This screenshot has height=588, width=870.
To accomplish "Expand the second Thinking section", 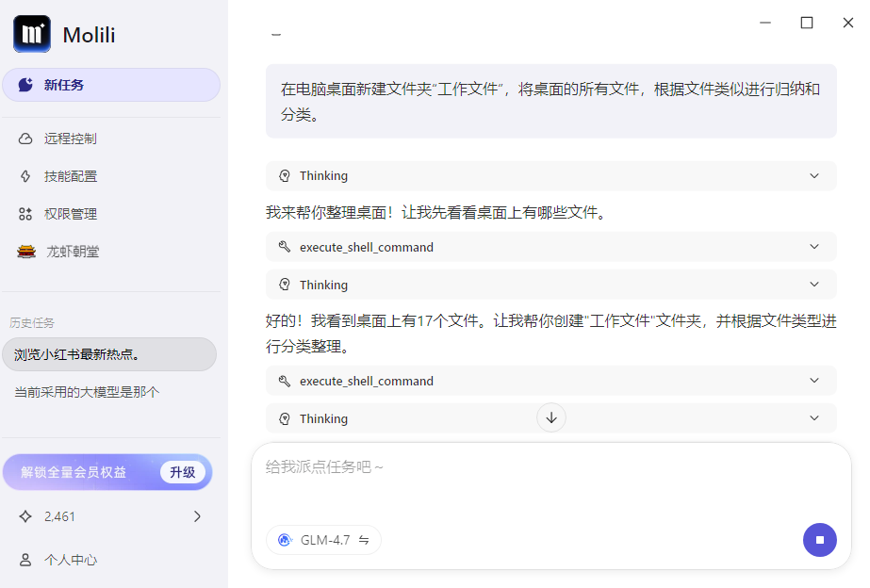I will click(x=551, y=285).
